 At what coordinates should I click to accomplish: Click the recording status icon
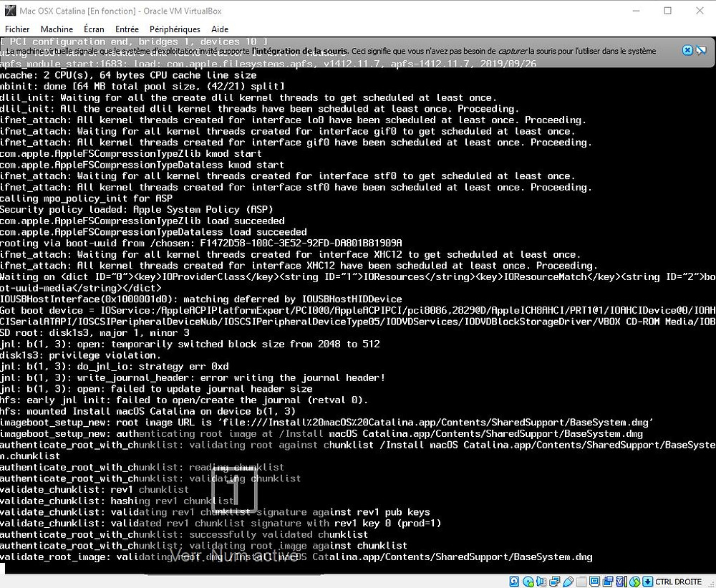coord(608,582)
